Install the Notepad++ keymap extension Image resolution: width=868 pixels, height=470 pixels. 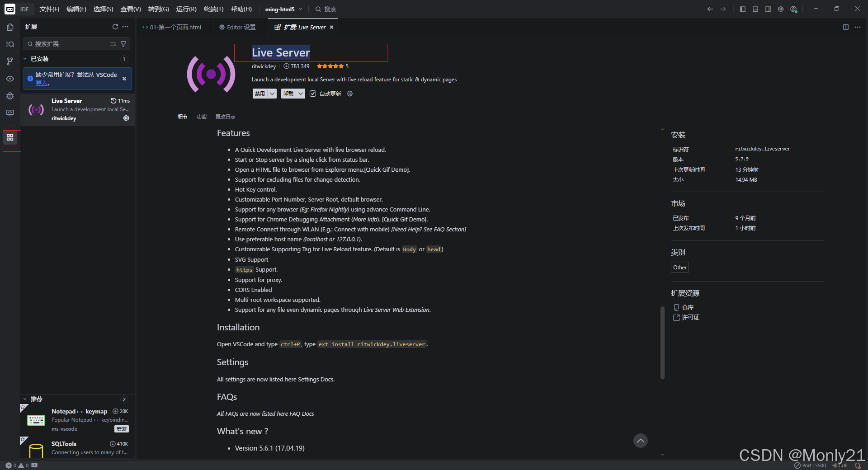(122, 429)
